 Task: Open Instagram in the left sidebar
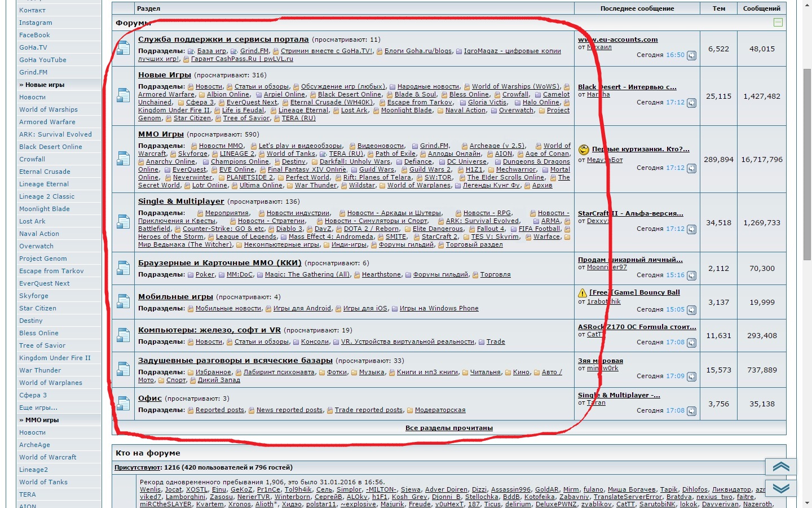click(36, 23)
